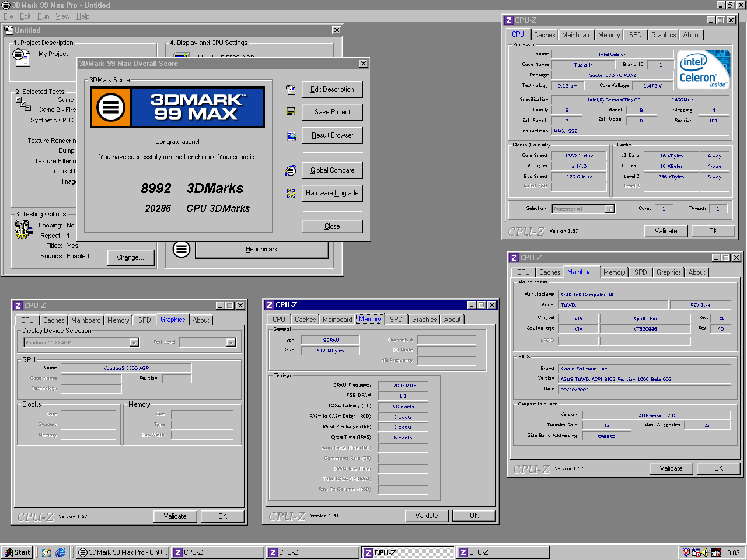747x560 pixels.
Task: Open the Run menu
Action: [43, 16]
